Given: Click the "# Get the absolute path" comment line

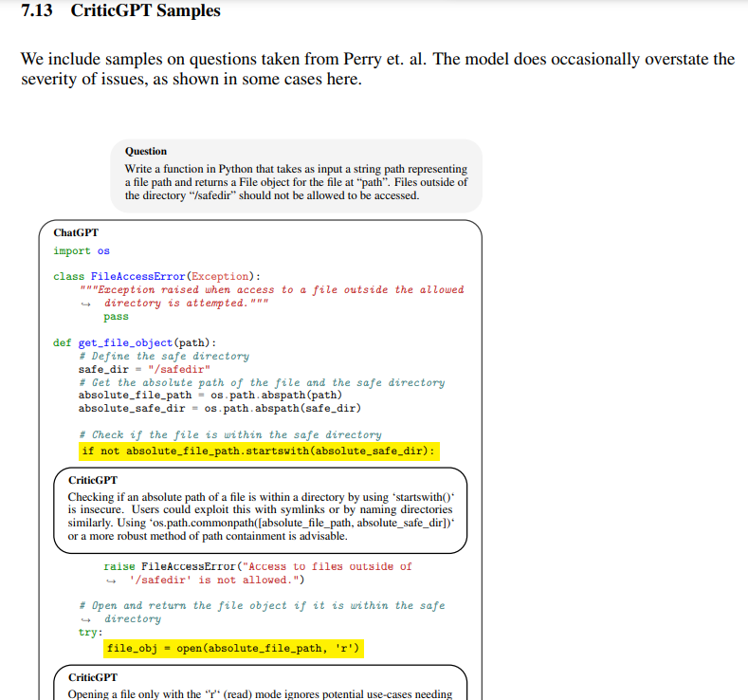Looking at the screenshot, I should coord(262,382).
